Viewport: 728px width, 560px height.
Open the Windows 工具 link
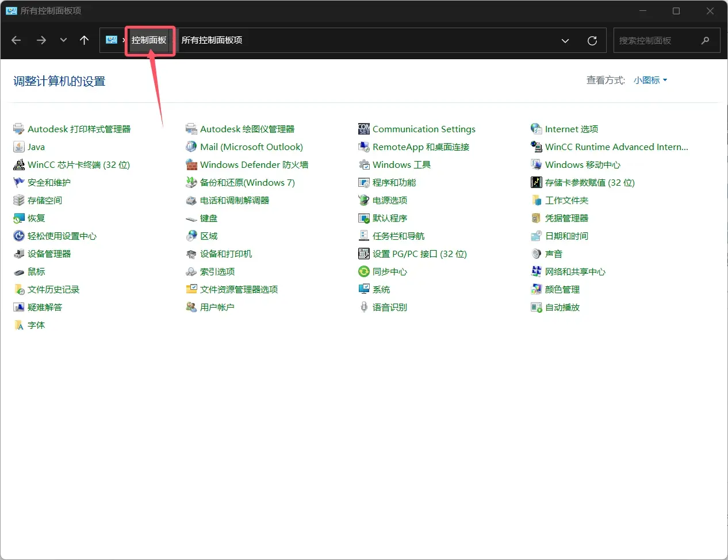[401, 164]
